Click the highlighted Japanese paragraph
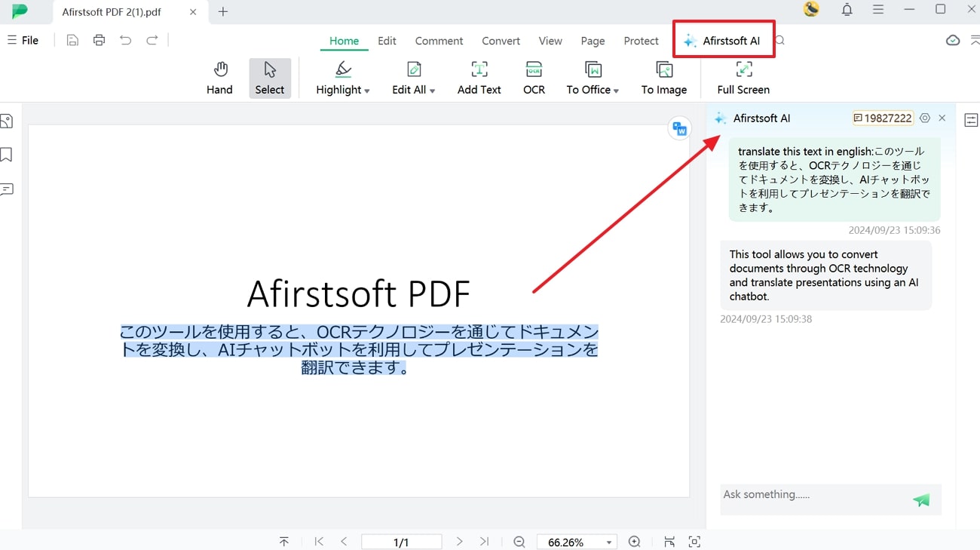Image resolution: width=980 pixels, height=550 pixels. 359,350
